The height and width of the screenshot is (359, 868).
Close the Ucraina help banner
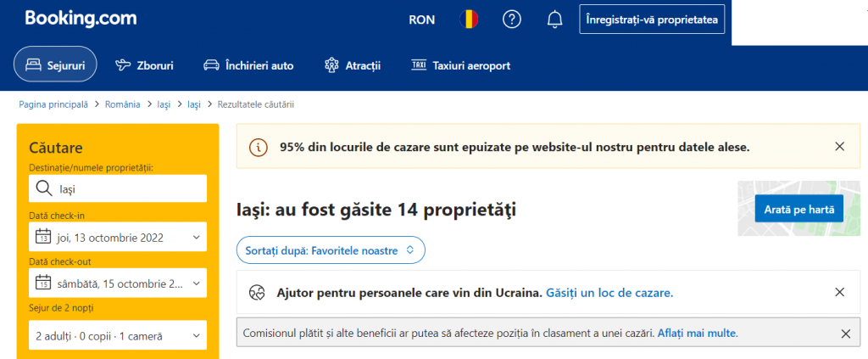(840, 292)
